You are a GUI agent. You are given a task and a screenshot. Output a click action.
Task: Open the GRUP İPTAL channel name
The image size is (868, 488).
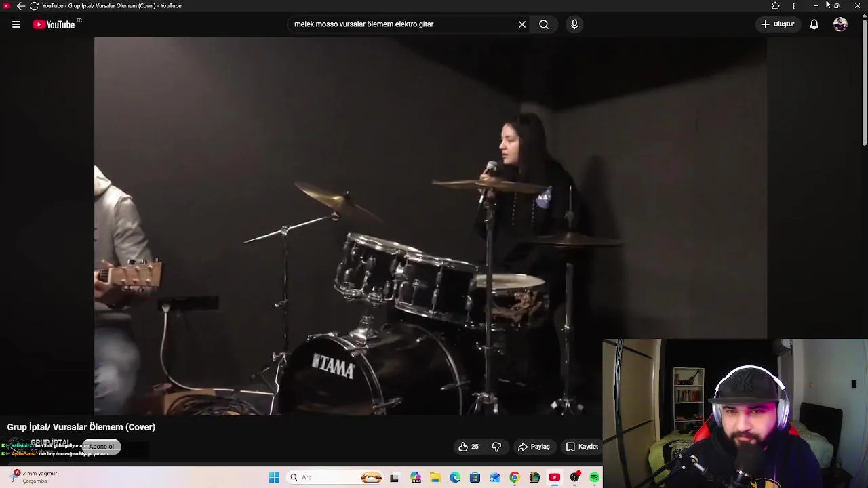50,443
